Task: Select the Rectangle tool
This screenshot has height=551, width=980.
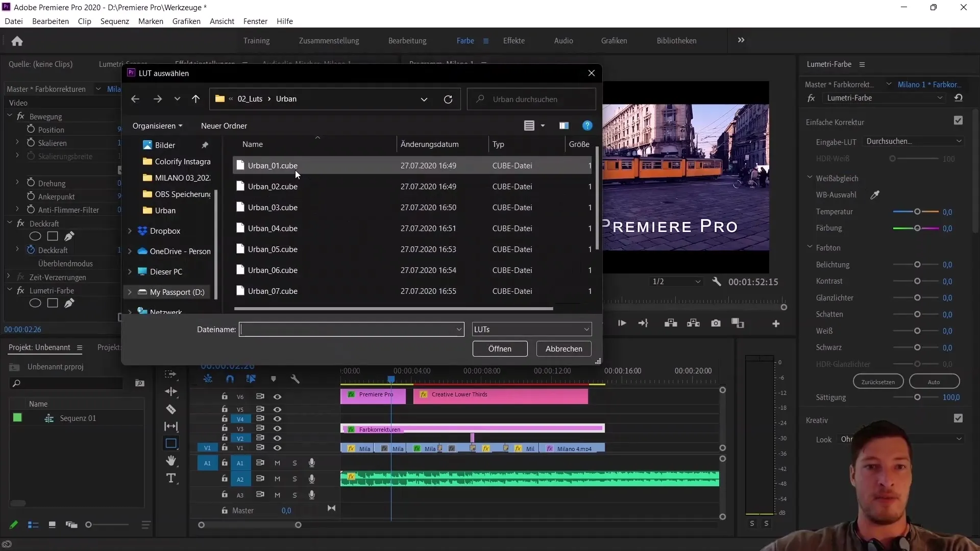Action: 171,443
